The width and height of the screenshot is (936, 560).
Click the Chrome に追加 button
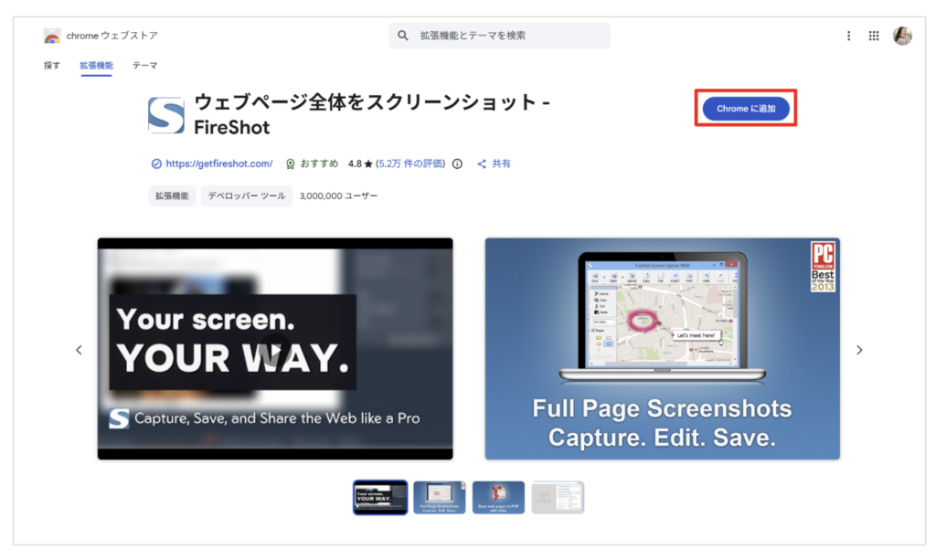746,109
